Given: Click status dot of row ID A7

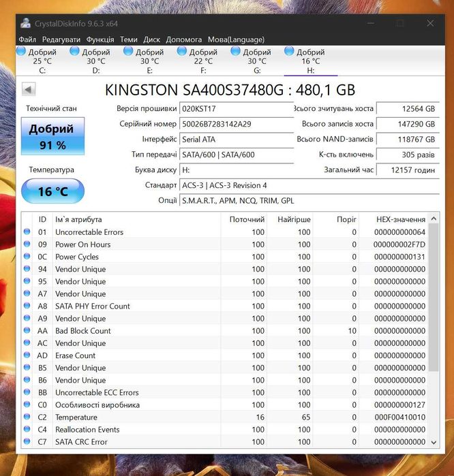Looking at the screenshot, I should click(x=27, y=293).
